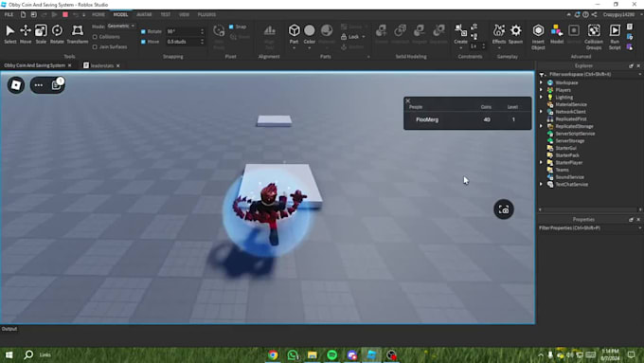This screenshot has height=363, width=644.
Task: Open Collision Groups editor
Action: tap(594, 37)
